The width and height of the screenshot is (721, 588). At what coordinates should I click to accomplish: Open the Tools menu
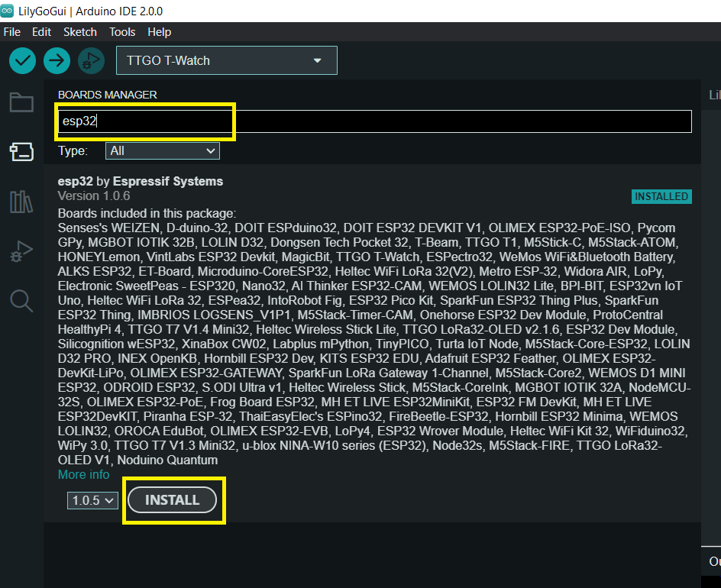click(122, 32)
